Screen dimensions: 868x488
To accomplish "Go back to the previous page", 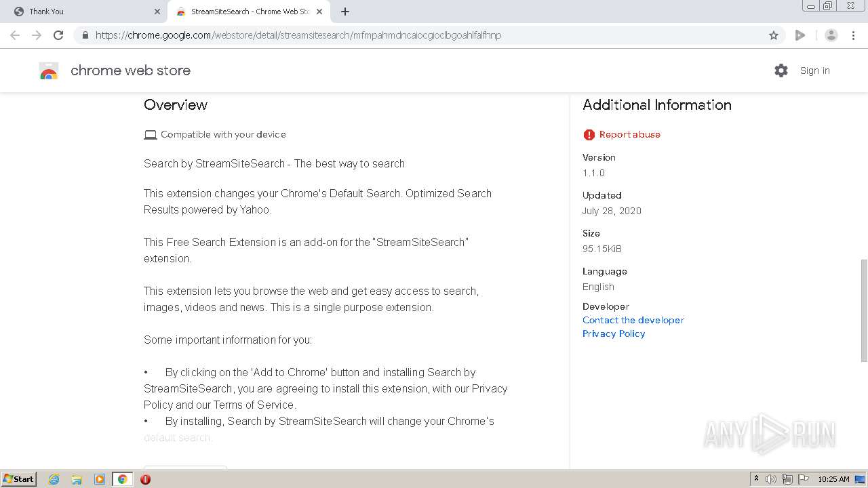I will pyautogui.click(x=15, y=35).
